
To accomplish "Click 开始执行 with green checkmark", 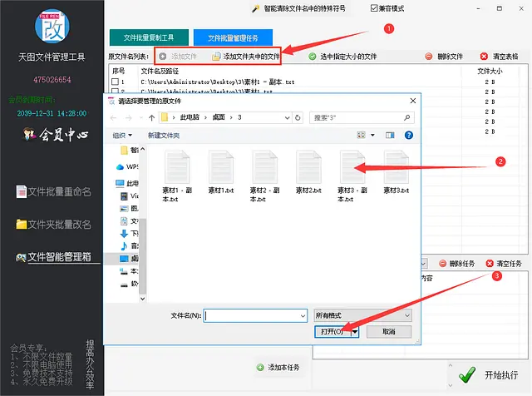I will coord(489,375).
